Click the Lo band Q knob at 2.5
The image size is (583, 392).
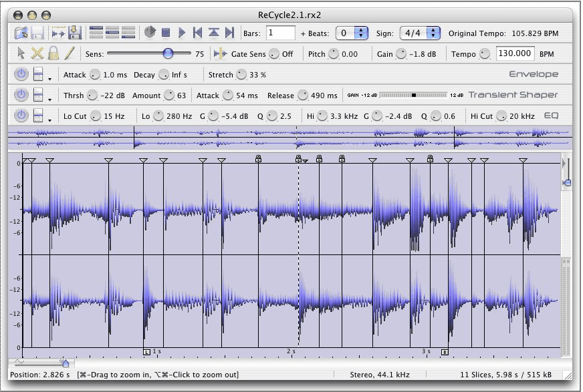[x=272, y=116]
